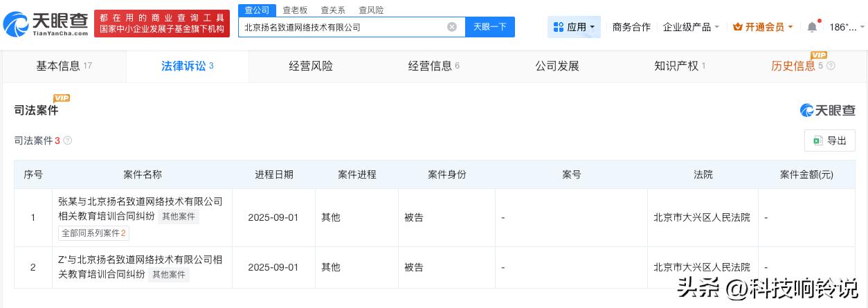This screenshot has width=868, height=308.
Task: Open notifications bell icon
Action: click(x=812, y=27)
